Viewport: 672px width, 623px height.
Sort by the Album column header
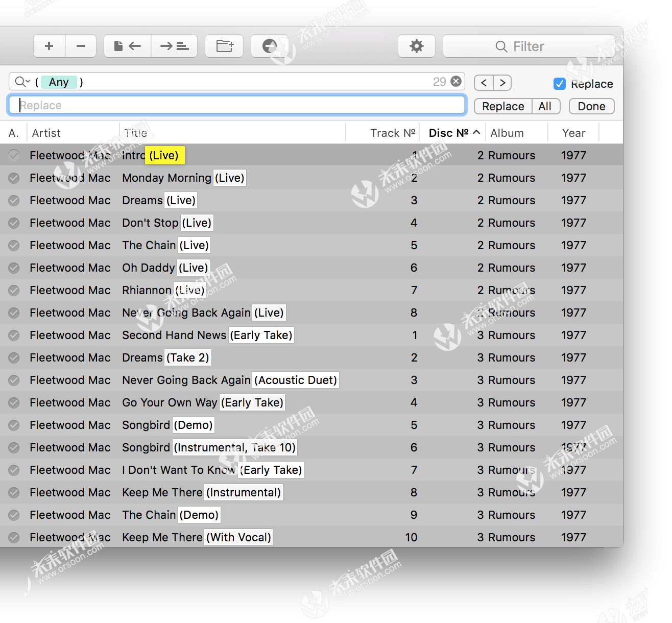click(516, 133)
